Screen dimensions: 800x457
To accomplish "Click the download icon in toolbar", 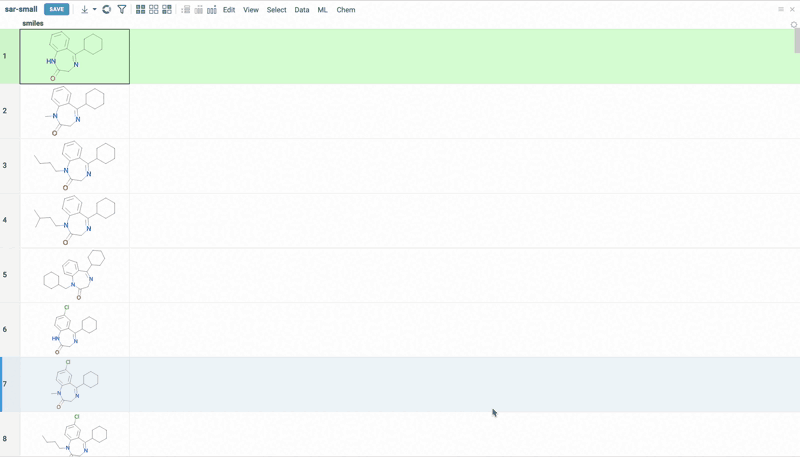I will click(x=84, y=10).
